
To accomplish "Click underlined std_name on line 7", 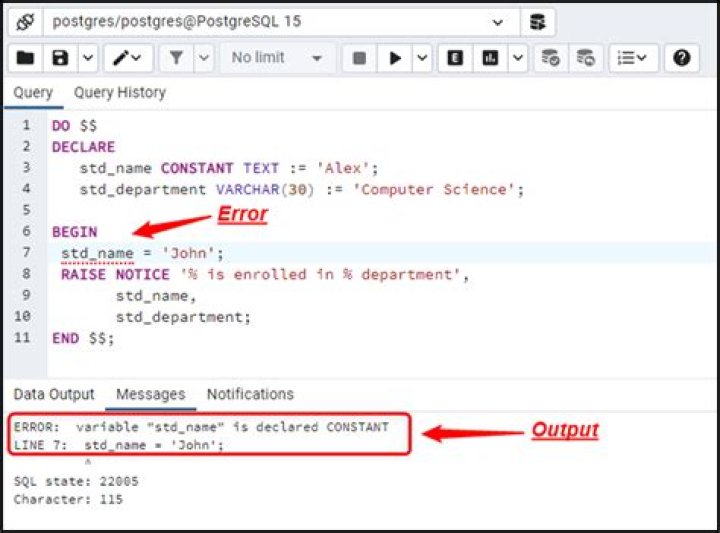I will tap(97, 253).
